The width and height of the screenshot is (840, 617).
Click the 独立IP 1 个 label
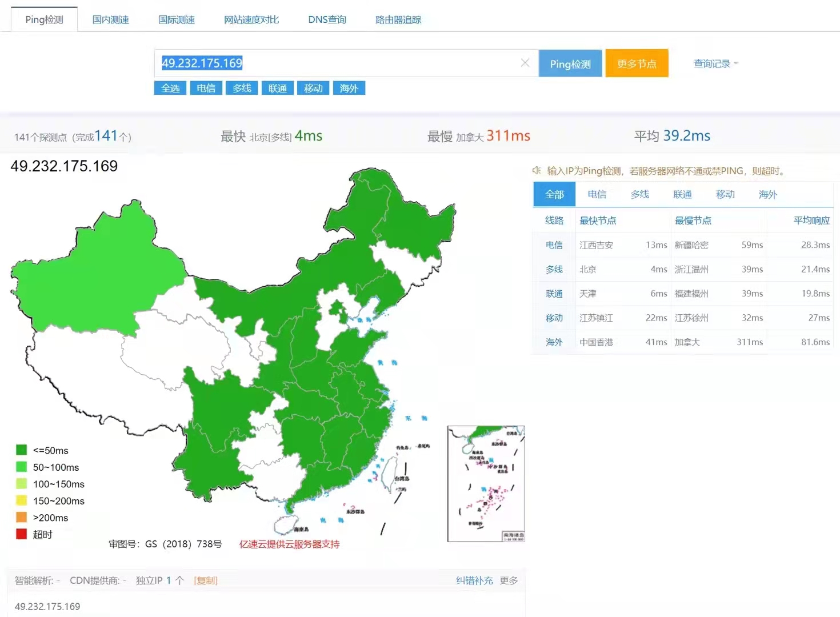160,580
